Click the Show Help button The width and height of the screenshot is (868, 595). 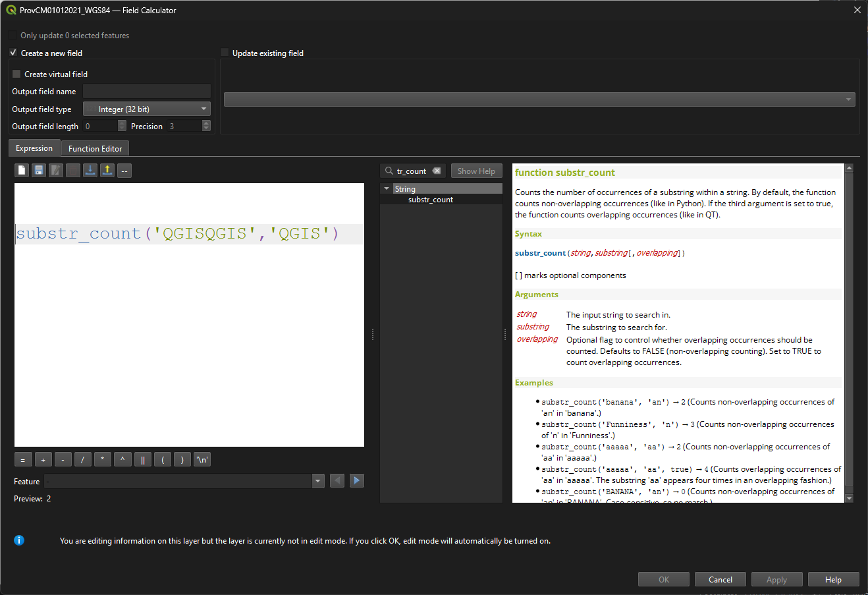pyautogui.click(x=476, y=171)
